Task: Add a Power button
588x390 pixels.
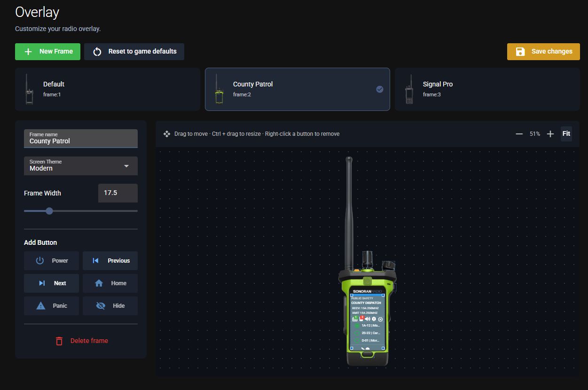Action: [52, 261]
